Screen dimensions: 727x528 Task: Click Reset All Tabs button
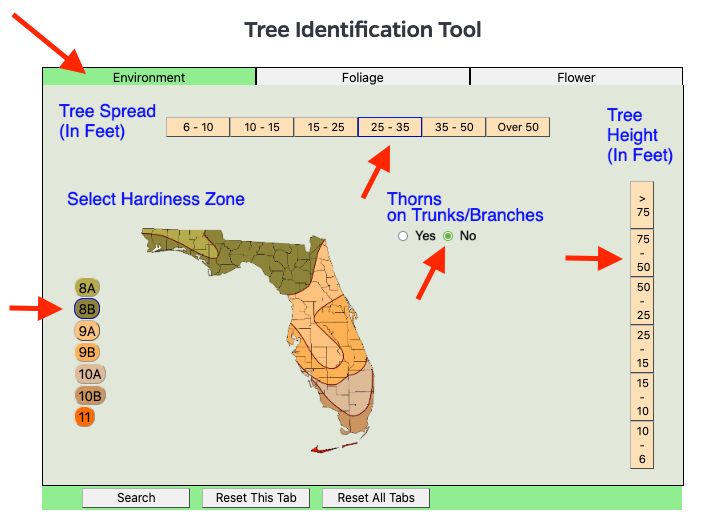click(x=376, y=498)
